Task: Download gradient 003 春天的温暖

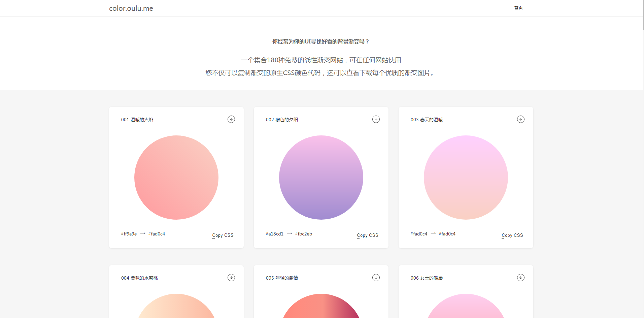Action: pyautogui.click(x=520, y=119)
